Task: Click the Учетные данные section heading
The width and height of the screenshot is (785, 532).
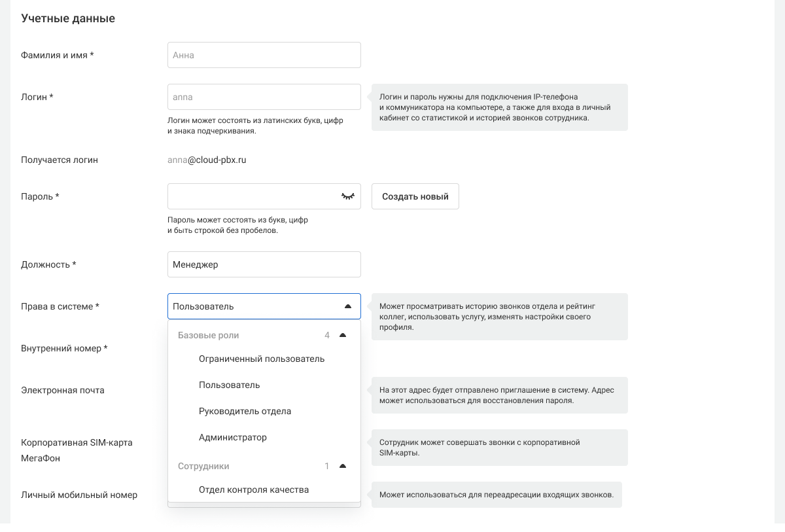Action: pyautogui.click(x=68, y=18)
